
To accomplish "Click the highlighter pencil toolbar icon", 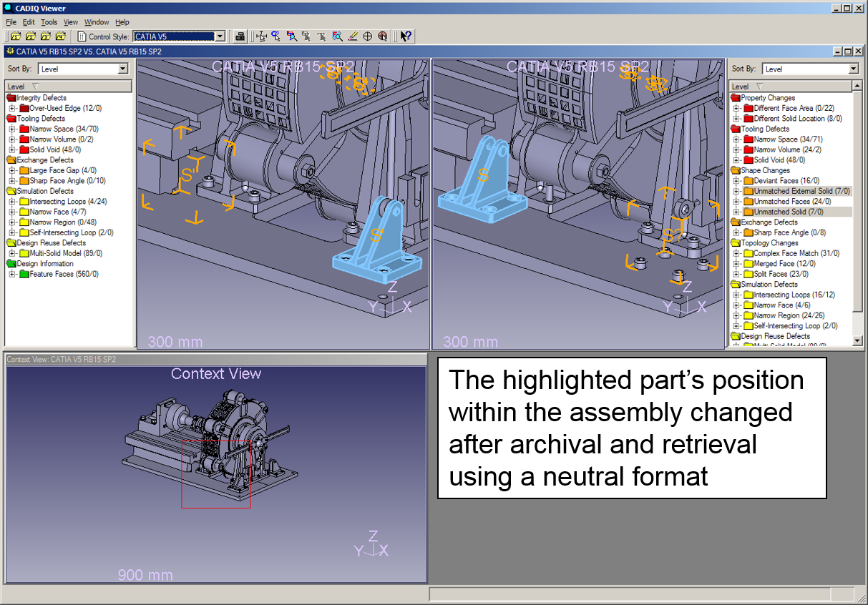I will (x=352, y=36).
